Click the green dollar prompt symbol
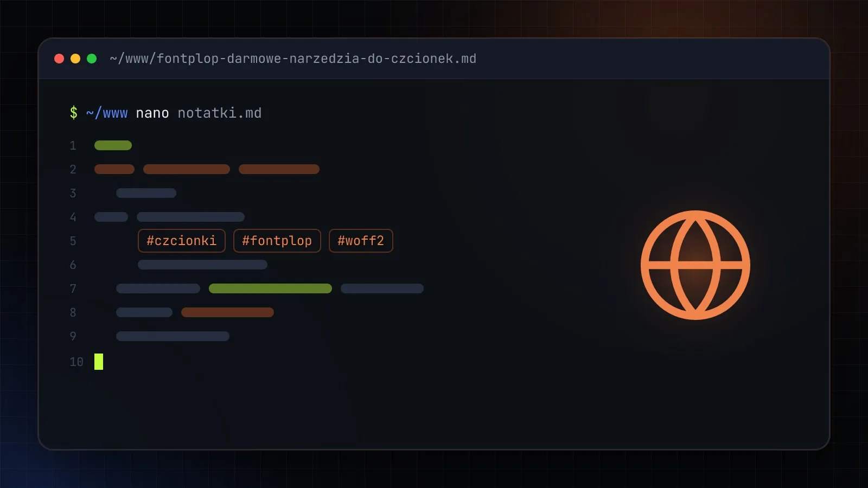The height and width of the screenshot is (488, 868). click(x=74, y=113)
